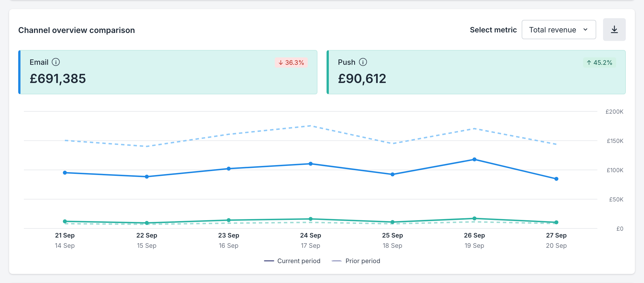Toggle the Current period legend entry
The height and width of the screenshot is (283, 644).
coord(292,261)
